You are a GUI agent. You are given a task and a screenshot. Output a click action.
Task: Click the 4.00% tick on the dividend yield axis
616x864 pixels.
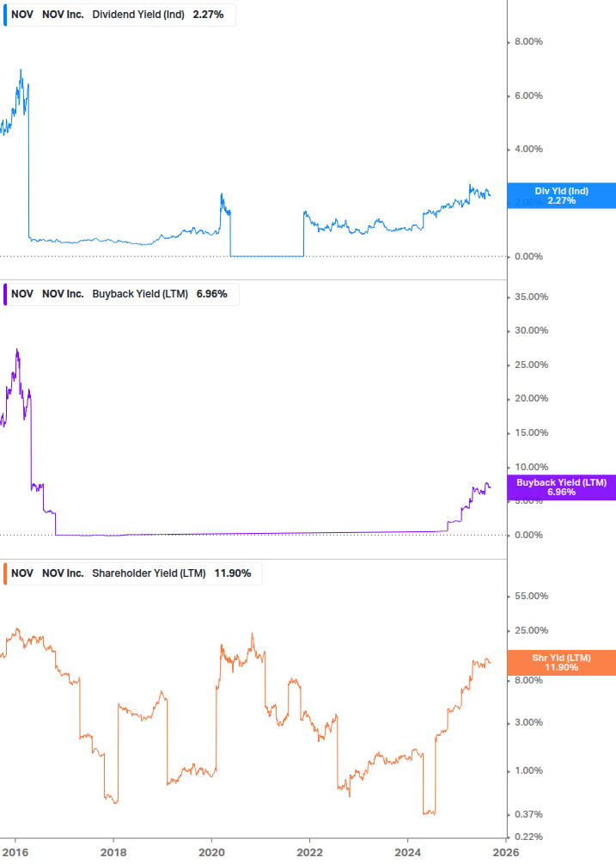click(528, 150)
